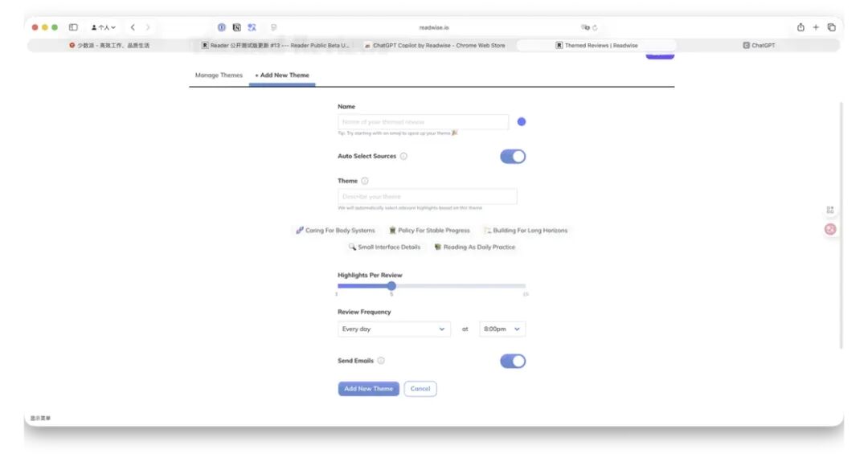Click the page translate icon in address bar
This screenshot has height=458, width=868.
(585, 27)
